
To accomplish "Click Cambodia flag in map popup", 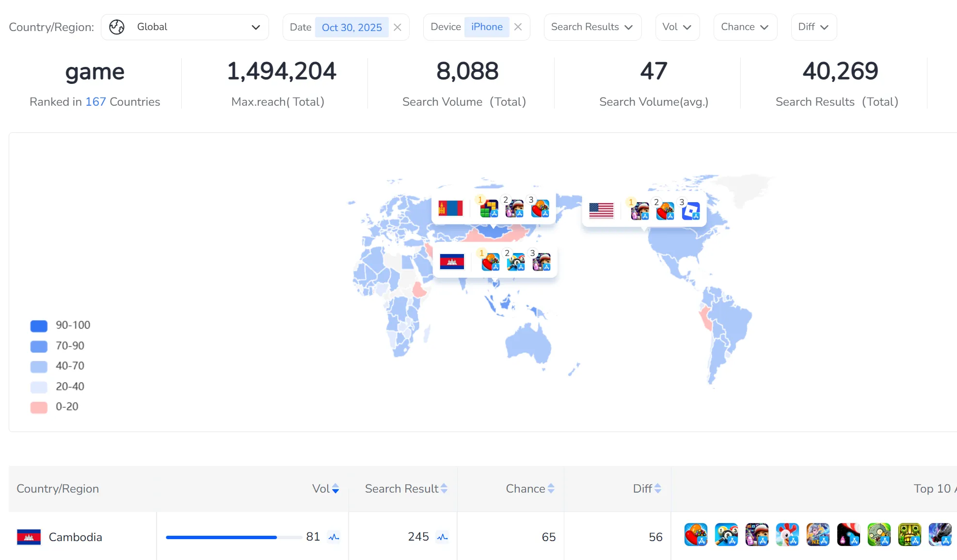I will pos(452,262).
